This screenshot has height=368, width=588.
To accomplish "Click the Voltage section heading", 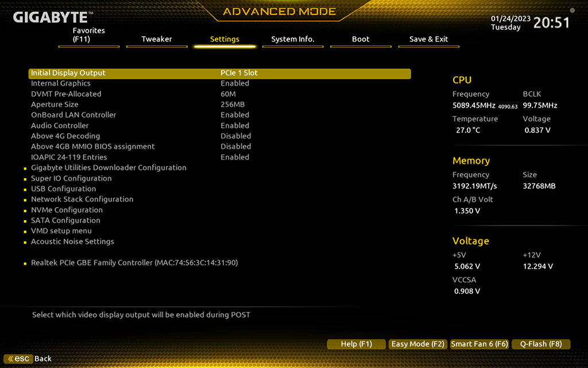I will [471, 241].
